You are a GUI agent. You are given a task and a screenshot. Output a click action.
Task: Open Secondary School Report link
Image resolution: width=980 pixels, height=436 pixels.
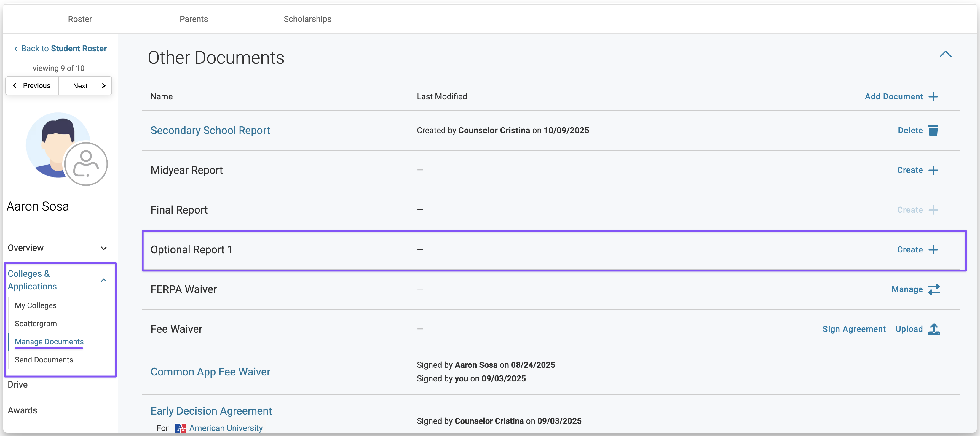coord(210,131)
